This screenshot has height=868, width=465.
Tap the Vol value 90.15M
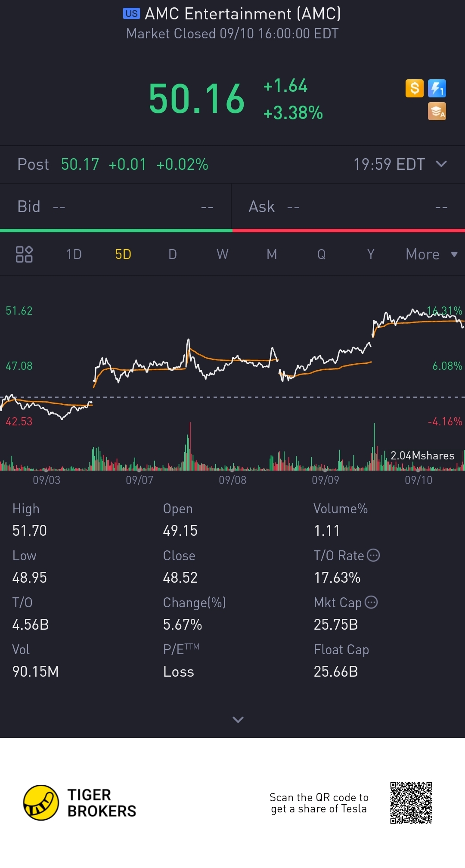pyautogui.click(x=35, y=671)
